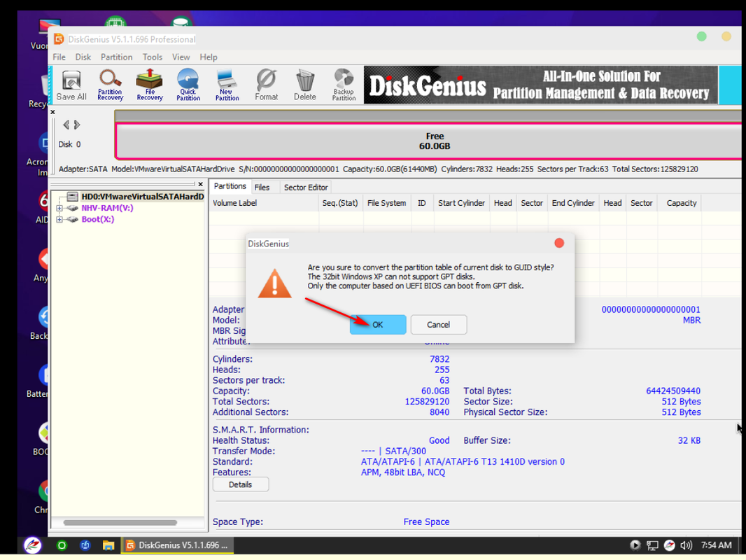Viewport: 746px width, 560px height.
Task: Confirm GUID conversion with OK
Action: pyautogui.click(x=378, y=325)
